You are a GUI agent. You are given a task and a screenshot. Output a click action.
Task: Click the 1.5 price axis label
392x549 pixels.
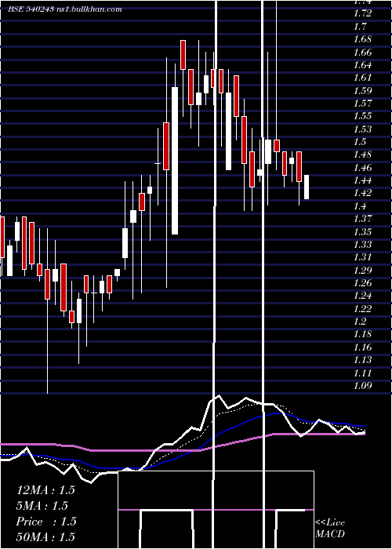pyautogui.click(x=360, y=142)
